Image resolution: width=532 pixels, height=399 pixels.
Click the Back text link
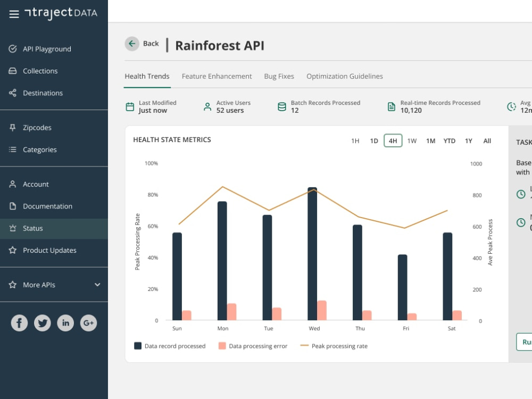(x=151, y=44)
